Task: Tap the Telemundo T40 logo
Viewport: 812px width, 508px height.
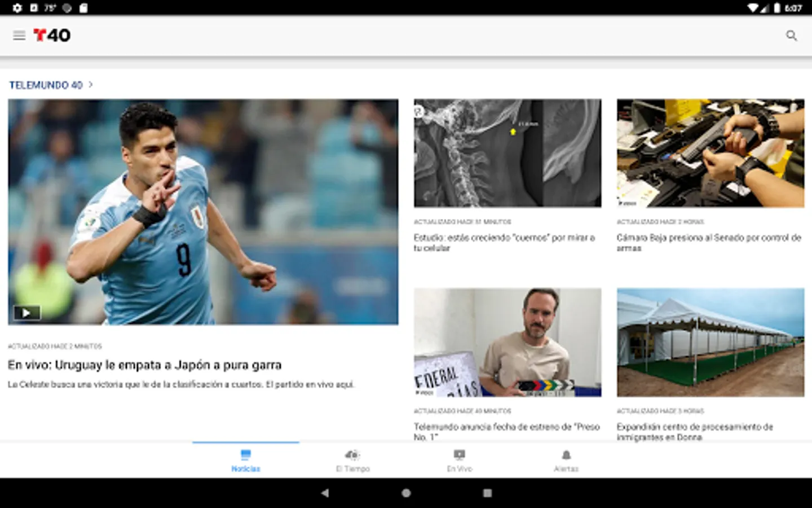Action: [52, 36]
